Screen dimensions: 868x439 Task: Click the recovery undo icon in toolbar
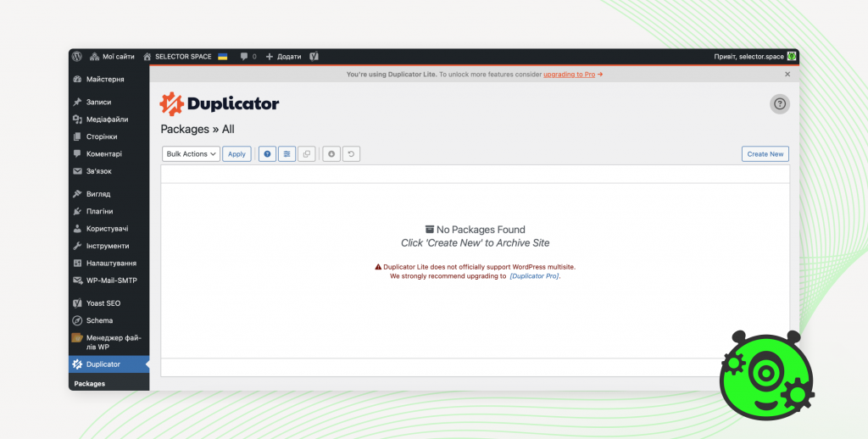click(351, 154)
